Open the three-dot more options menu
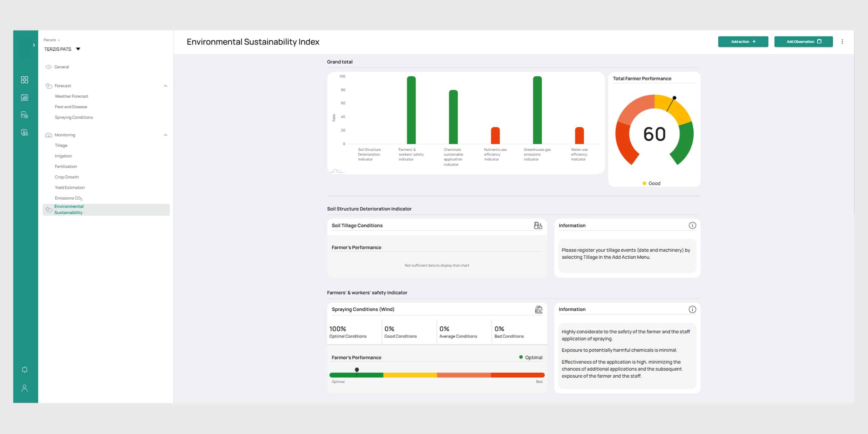This screenshot has width=868, height=434. pos(842,42)
